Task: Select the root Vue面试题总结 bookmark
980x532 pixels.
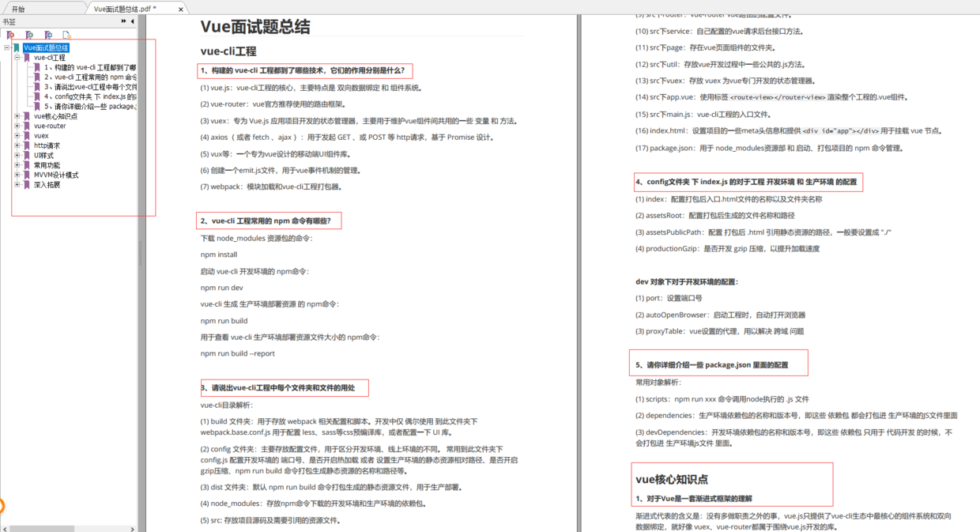Action: [47, 46]
